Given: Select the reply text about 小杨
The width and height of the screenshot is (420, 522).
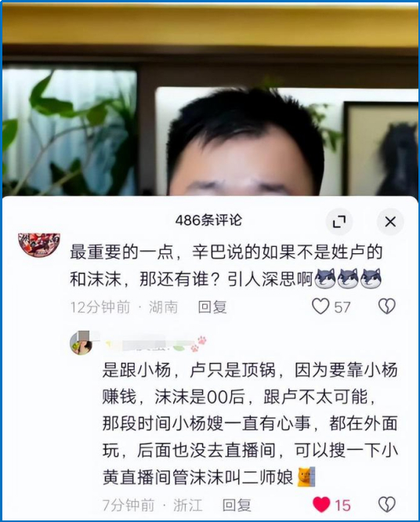Looking at the screenshot, I should tap(250, 424).
